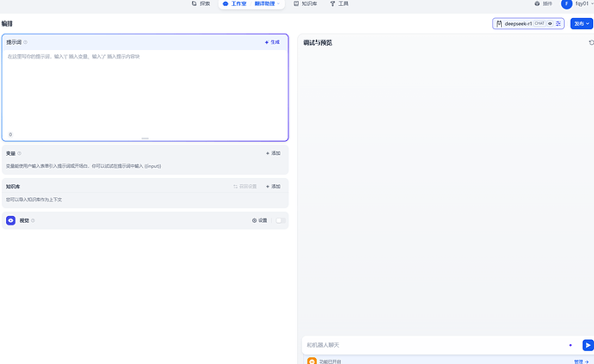Open the 插件 (Plugins) page
The width and height of the screenshot is (594, 364).
coord(542,4)
